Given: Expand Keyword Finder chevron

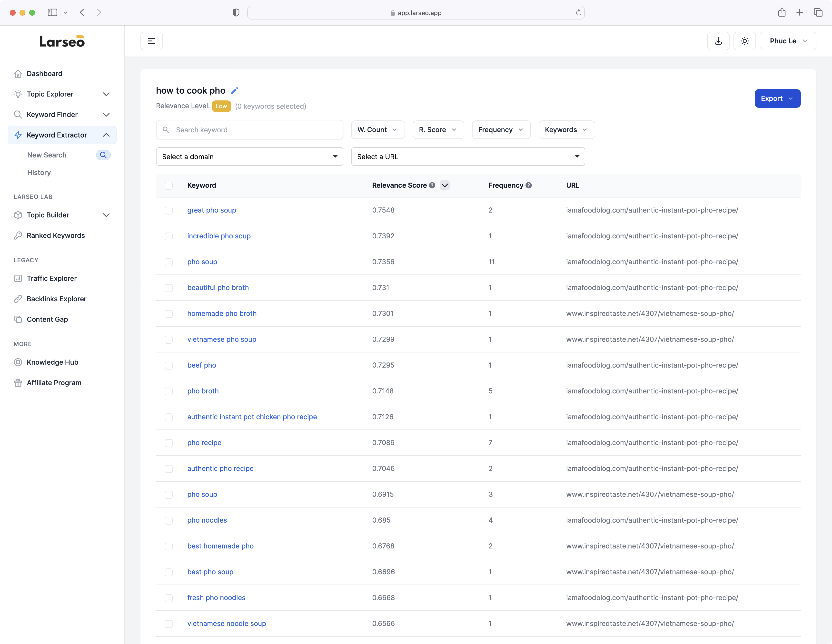Looking at the screenshot, I should [106, 115].
